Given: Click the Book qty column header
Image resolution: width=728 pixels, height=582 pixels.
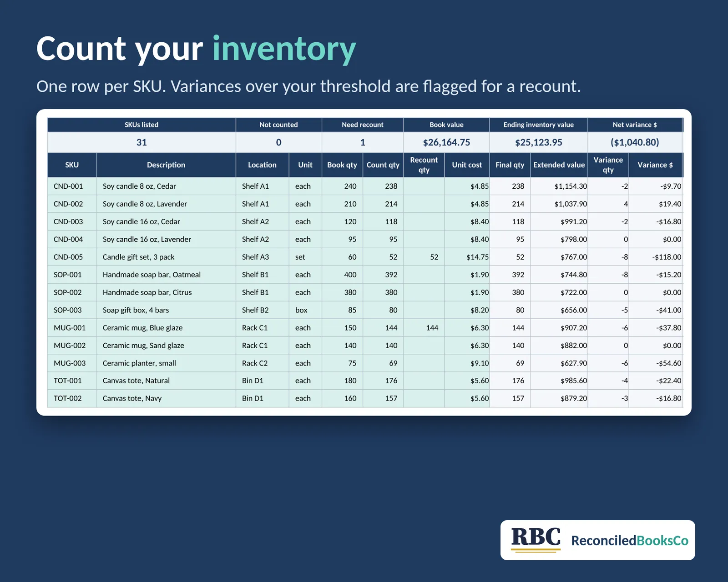Looking at the screenshot, I should (x=342, y=165).
